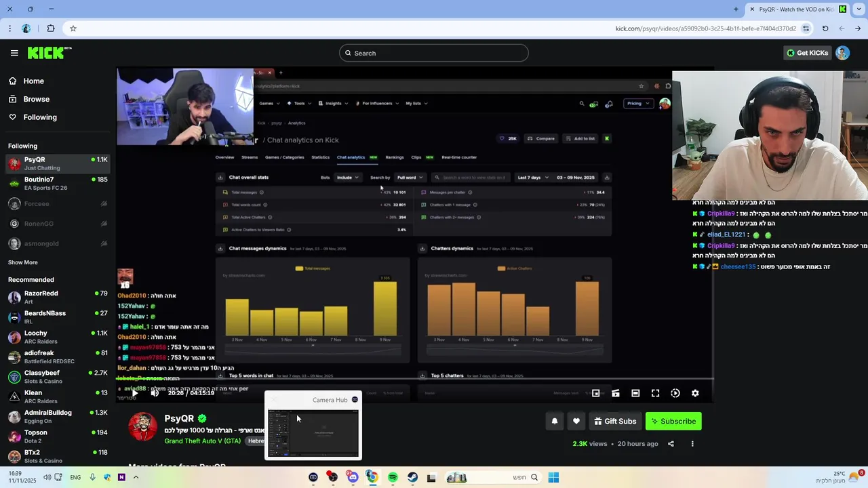This screenshot has width=868, height=488.
Task: Click the microphone icon in the tray
Action: coord(93,477)
